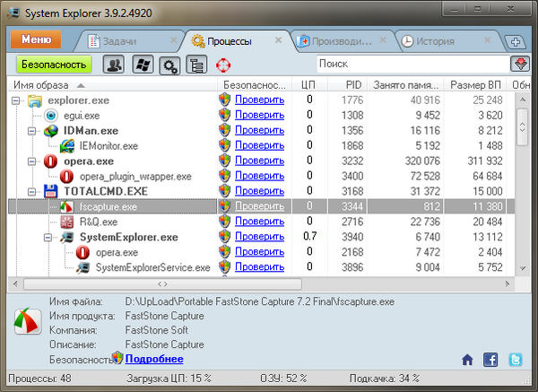538x392 pixels.
Task: Click the home website icon
Action: click(467, 360)
